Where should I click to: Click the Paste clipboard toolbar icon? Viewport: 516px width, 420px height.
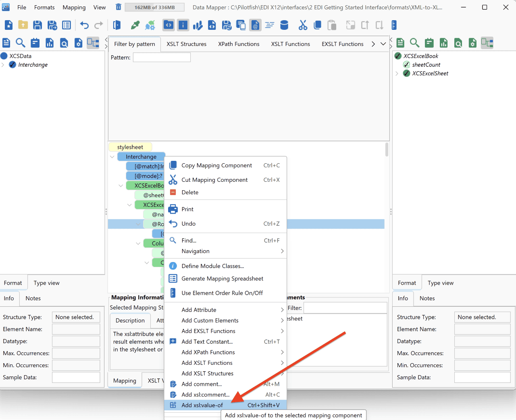[332, 25]
